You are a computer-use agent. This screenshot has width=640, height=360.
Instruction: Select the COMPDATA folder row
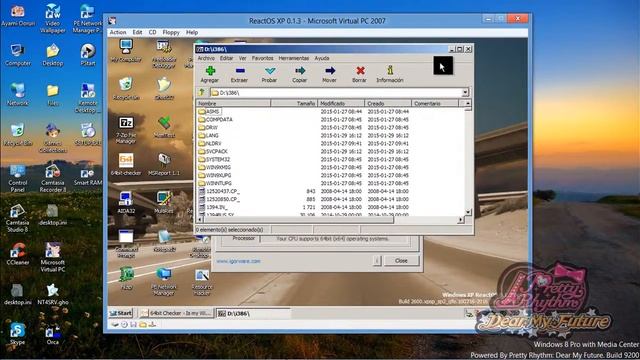click(x=331, y=120)
